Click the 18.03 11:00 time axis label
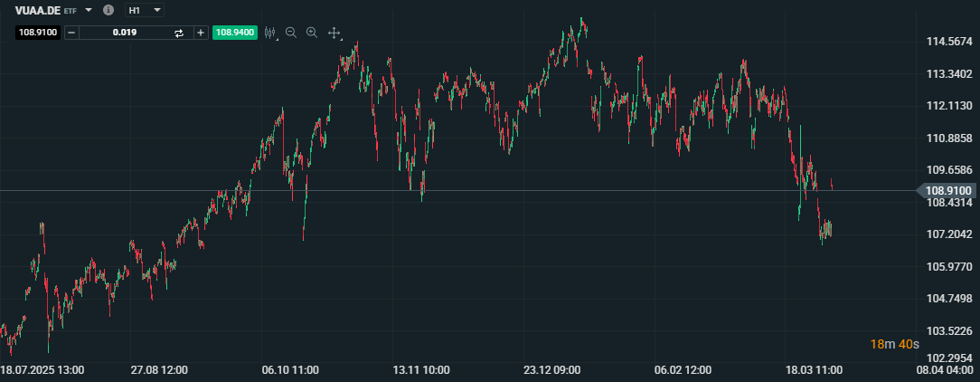The height and width of the screenshot is (382, 980). tap(814, 369)
